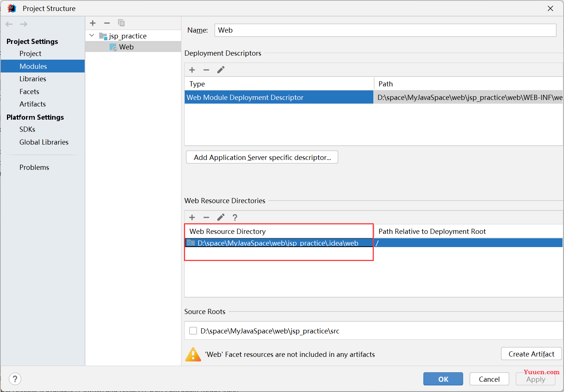Image resolution: width=564 pixels, height=392 pixels.
Task: Open Artifacts settings
Action: [33, 104]
